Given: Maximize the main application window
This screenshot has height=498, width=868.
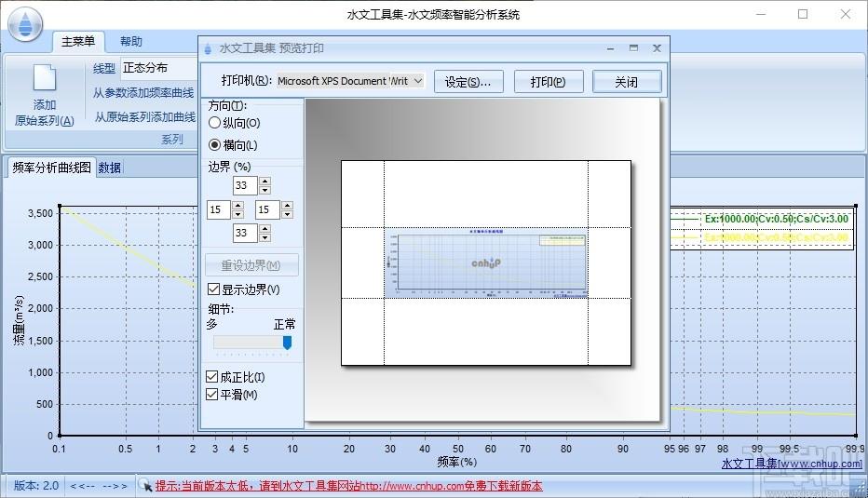Looking at the screenshot, I should coord(803,14).
